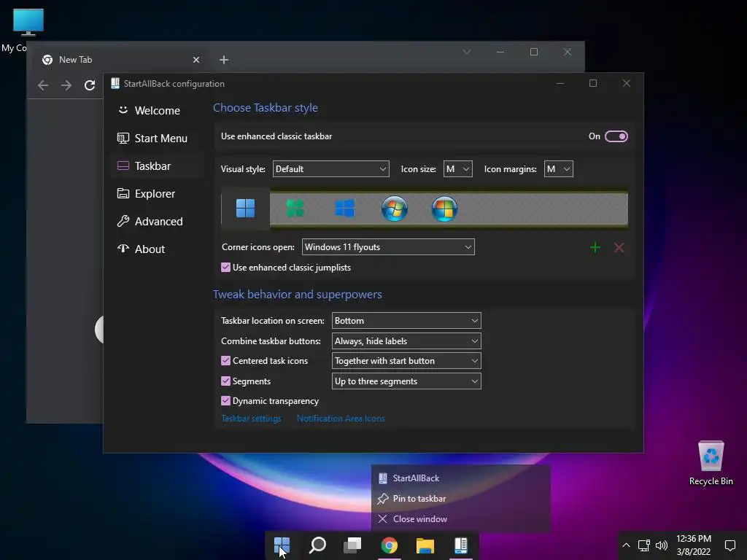Image resolution: width=747 pixels, height=560 pixels.
Task: Open Taskbar location on screen dropdown
Action: [x=406, y=321]
